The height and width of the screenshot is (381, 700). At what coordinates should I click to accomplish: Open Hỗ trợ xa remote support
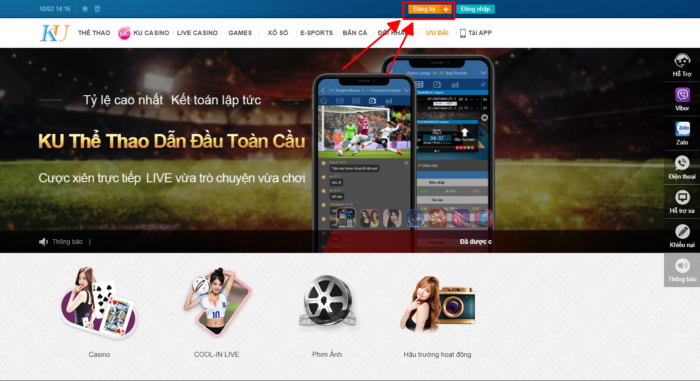tap(682, 202)
